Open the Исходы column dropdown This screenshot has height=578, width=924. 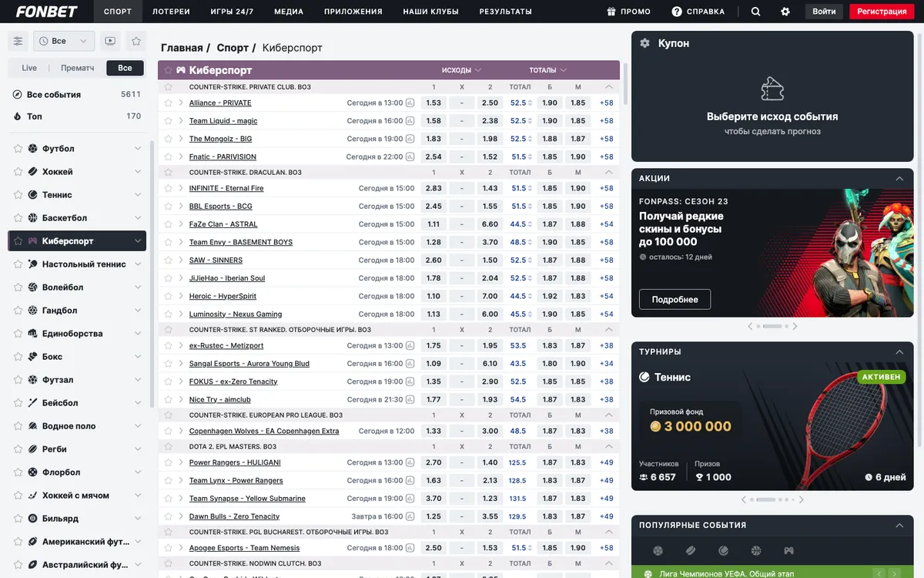[x=462, y=70]
